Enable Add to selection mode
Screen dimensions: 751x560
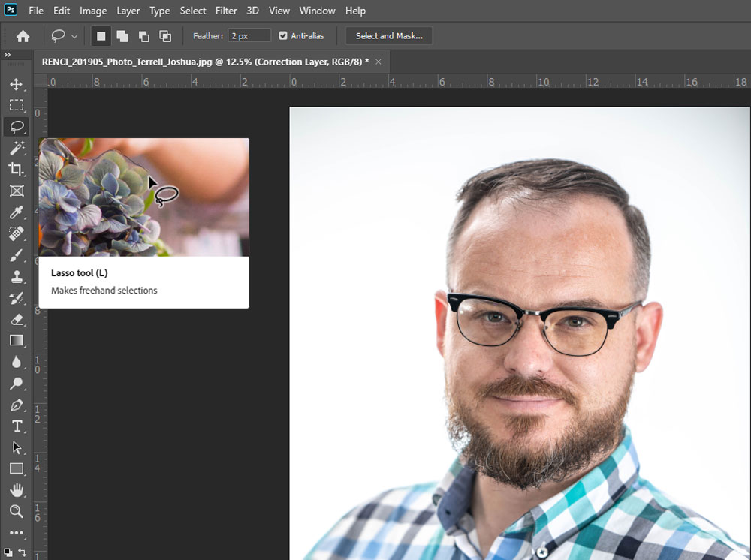[x=122, y=36]
